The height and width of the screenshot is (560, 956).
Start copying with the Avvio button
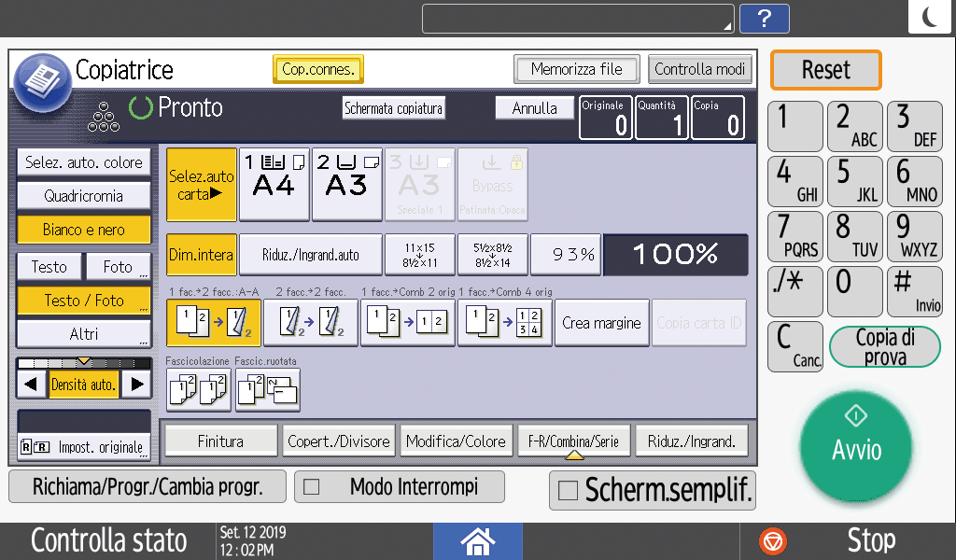[x=856, y=447]
